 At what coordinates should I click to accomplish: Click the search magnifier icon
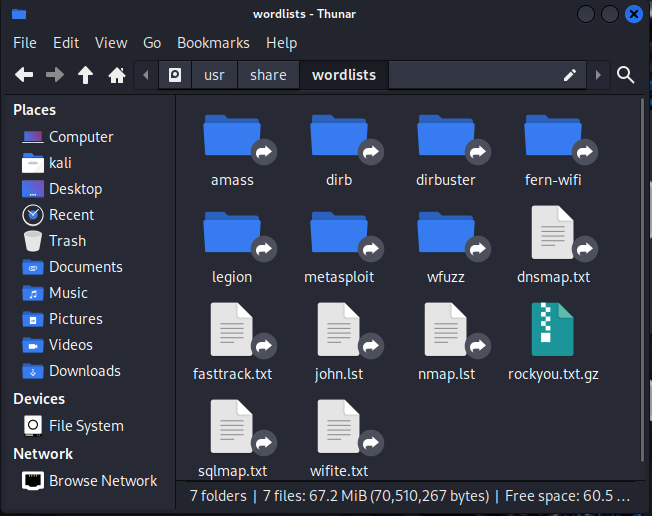pos(625,75)
